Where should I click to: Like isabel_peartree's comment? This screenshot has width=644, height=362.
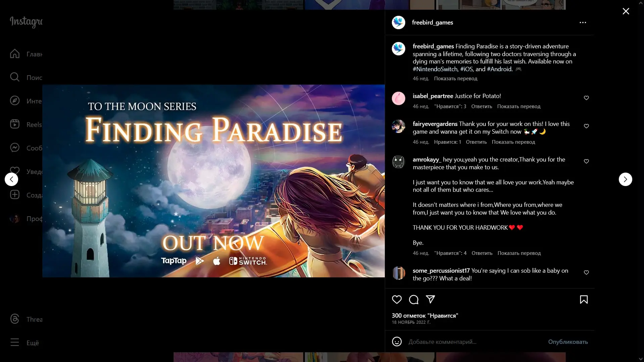tap(586, 98)
